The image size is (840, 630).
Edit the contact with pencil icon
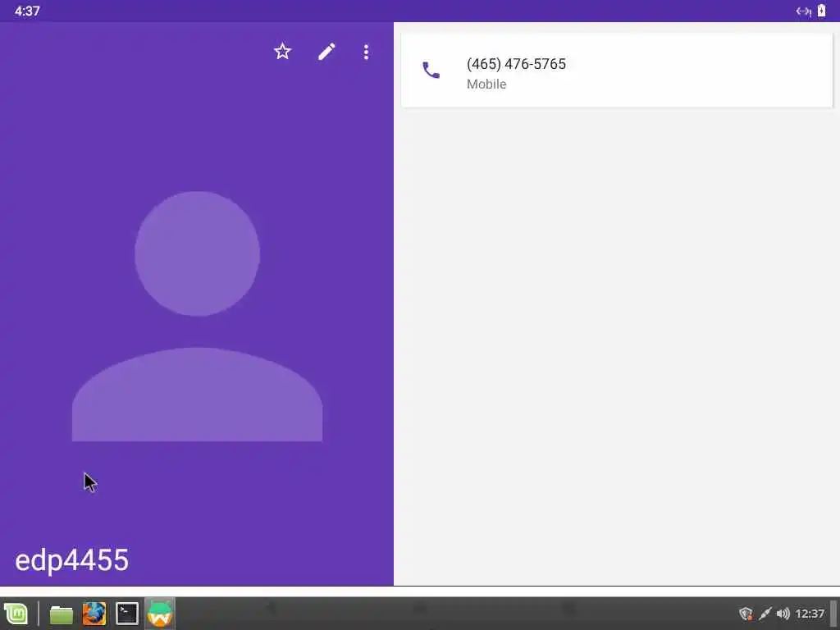pos(326,52)
